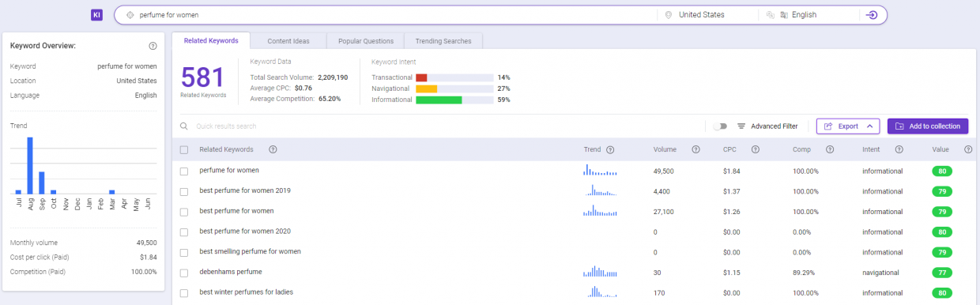Click trend sparkline for 'debenhams perfume'
Image resolution: width=980 pixels, height=305 pixels.
click(x=600, y=272)
